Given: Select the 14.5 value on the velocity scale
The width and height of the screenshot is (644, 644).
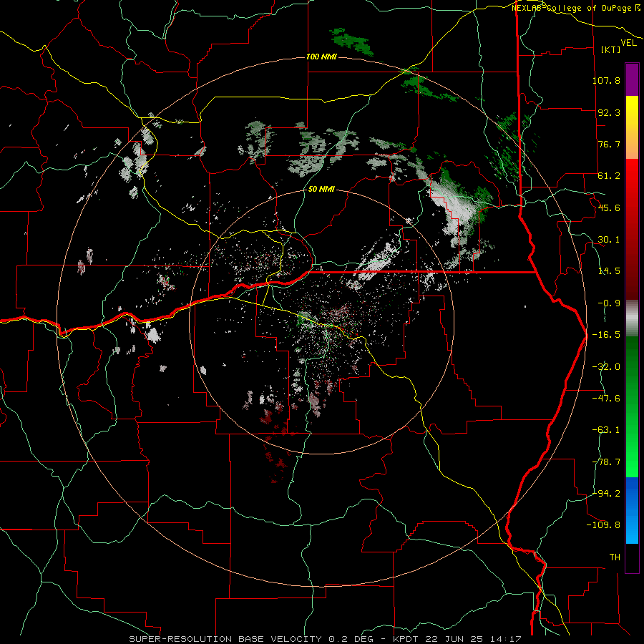Looking at the screenshot, I should (609, 271).
